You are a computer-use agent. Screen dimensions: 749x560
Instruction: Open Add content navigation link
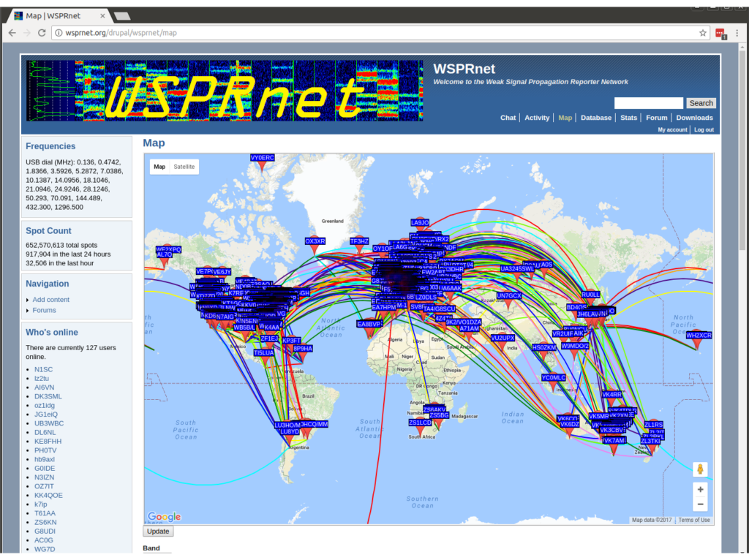point(50,299)
